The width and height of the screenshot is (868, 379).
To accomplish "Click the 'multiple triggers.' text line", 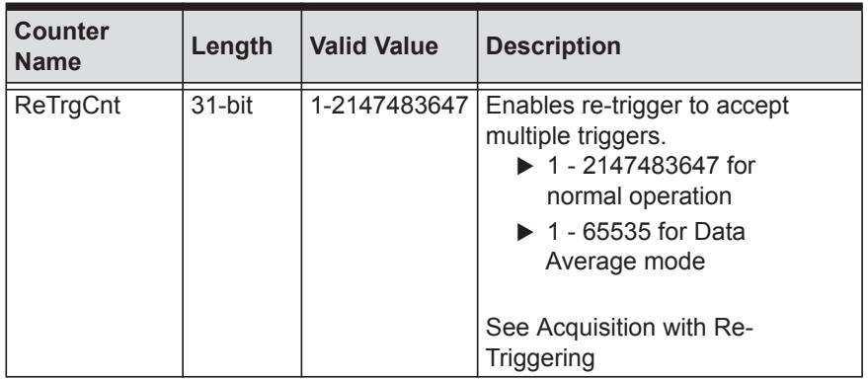I will pos(576,136).
